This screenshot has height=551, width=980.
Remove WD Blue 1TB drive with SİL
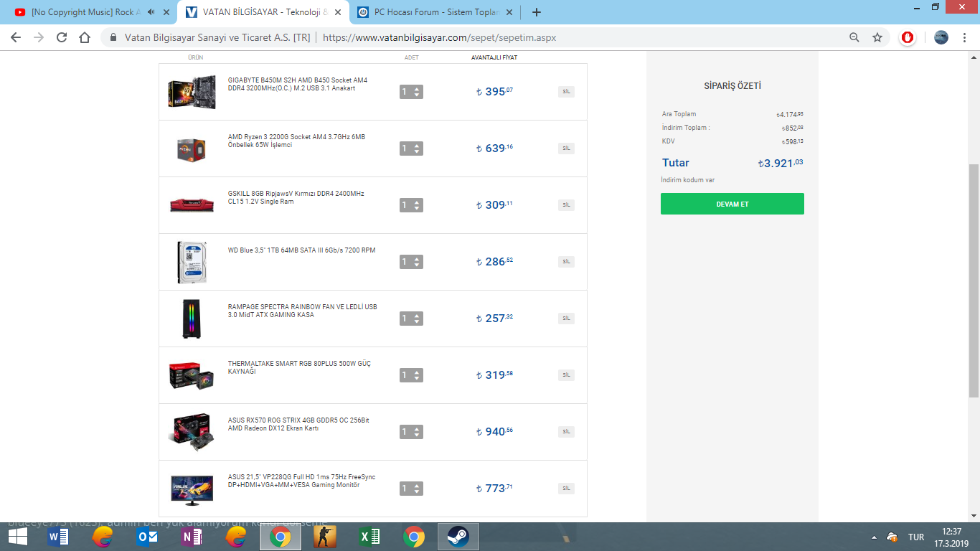click(566, 262)
